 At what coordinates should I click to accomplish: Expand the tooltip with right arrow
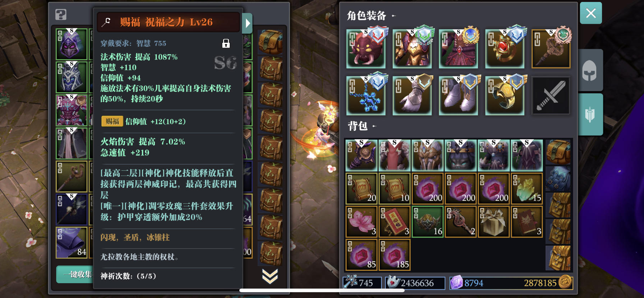pos(247,23)
